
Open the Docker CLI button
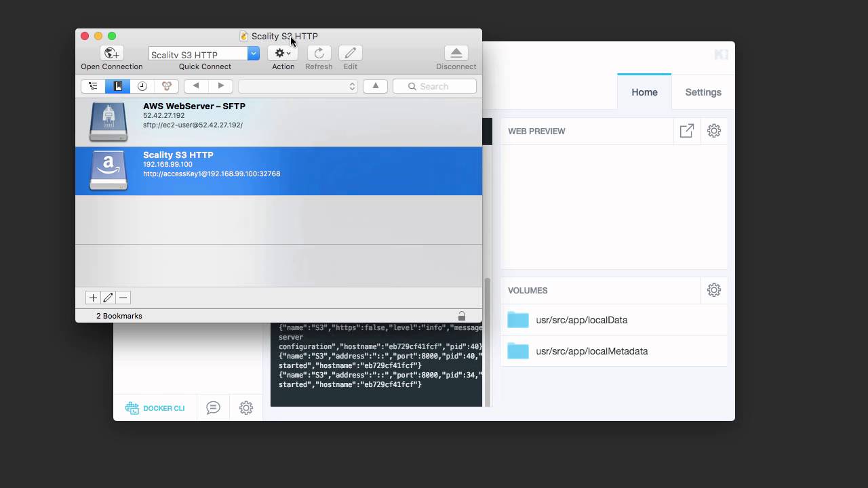(155, 408)
